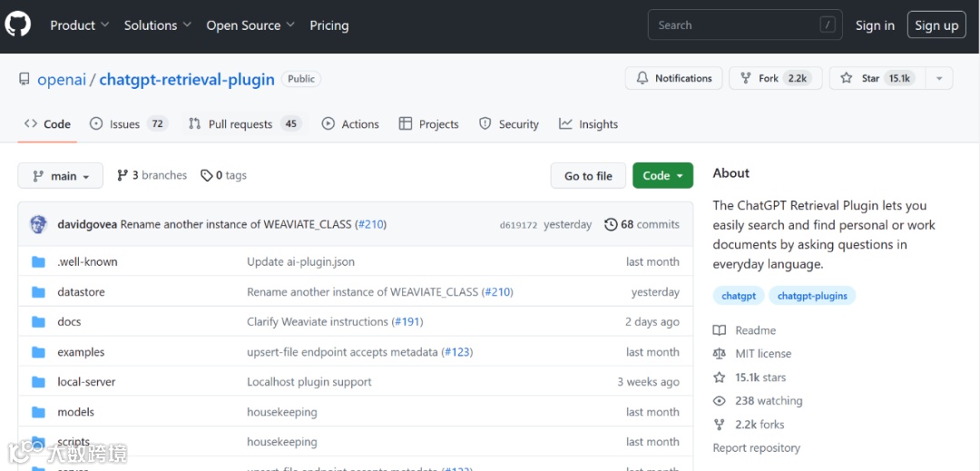Open 'Update ai-plugin.json' commit message

(300, 261)
